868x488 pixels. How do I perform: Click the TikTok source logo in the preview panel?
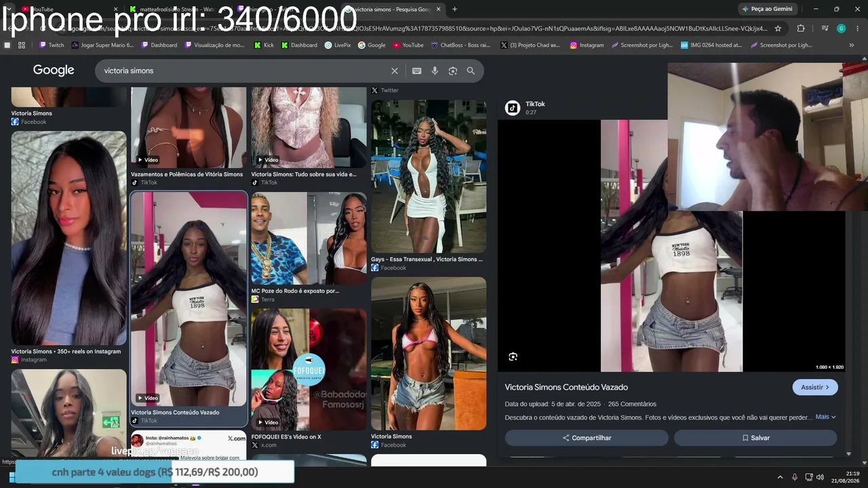513,108
